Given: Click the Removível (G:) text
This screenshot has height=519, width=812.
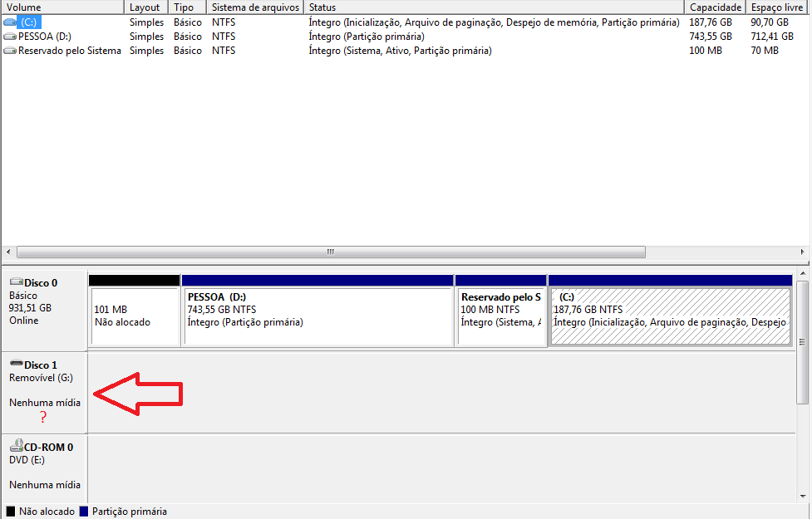Looking at the screenshot, I should (x=41, y=378).
